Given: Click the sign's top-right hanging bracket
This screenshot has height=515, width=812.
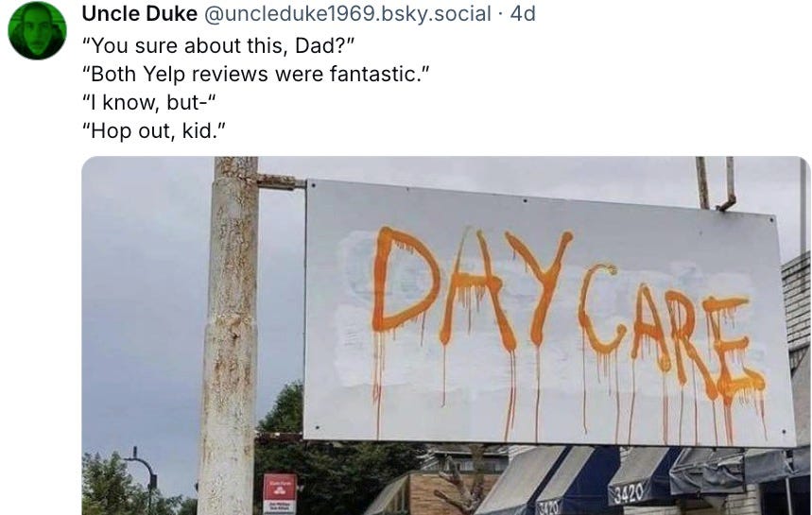Looking at the screenshot, I should (x=717, y=183).
